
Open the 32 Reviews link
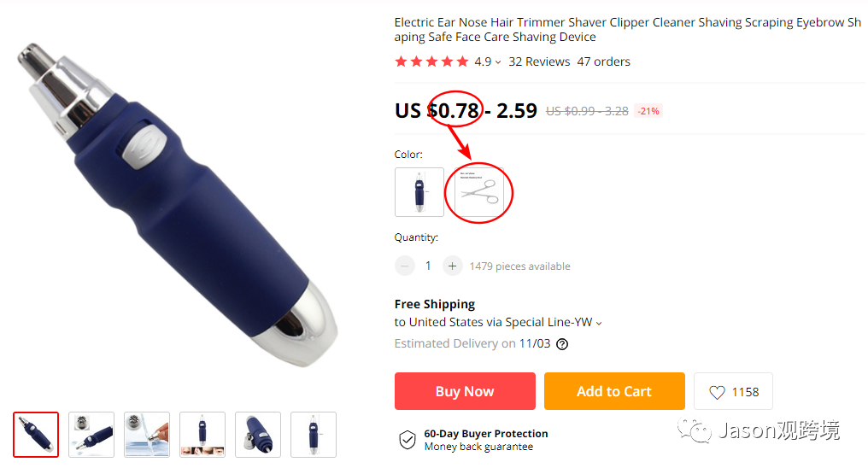[x=539, y=61]
